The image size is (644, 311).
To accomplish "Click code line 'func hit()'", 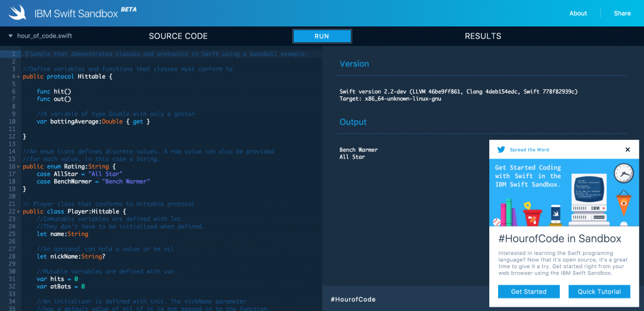I will tap(54, 91).
